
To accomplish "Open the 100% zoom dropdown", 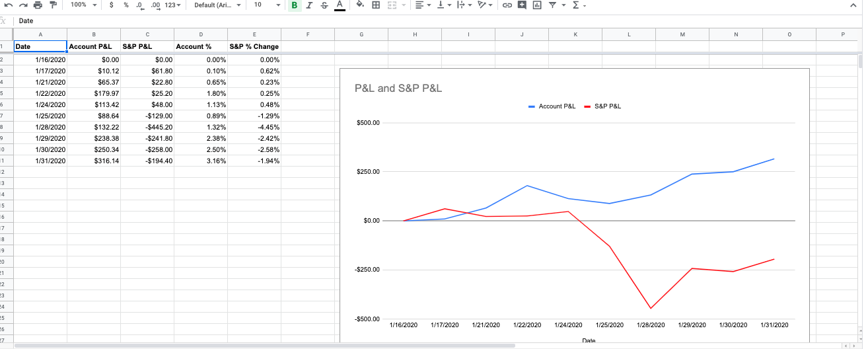I will click(83, 5).
